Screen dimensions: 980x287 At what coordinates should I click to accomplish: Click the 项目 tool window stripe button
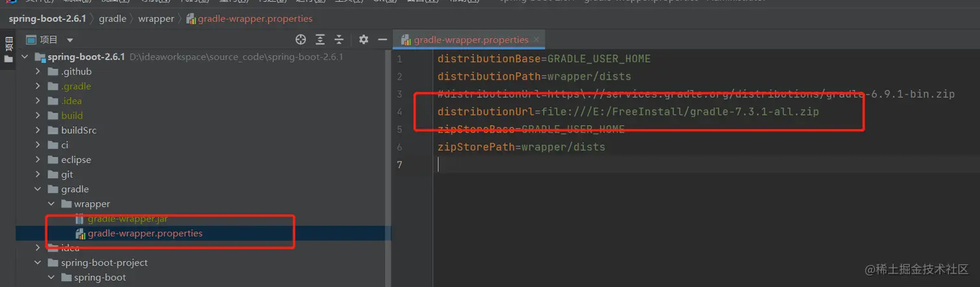(x=8, y=45)
